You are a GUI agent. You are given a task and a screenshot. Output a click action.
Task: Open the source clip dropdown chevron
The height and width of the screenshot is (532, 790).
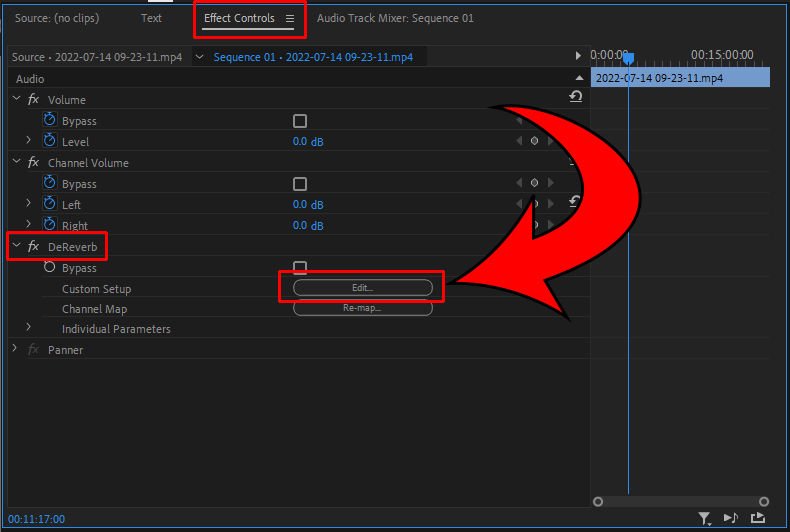(x=200, y=57)
